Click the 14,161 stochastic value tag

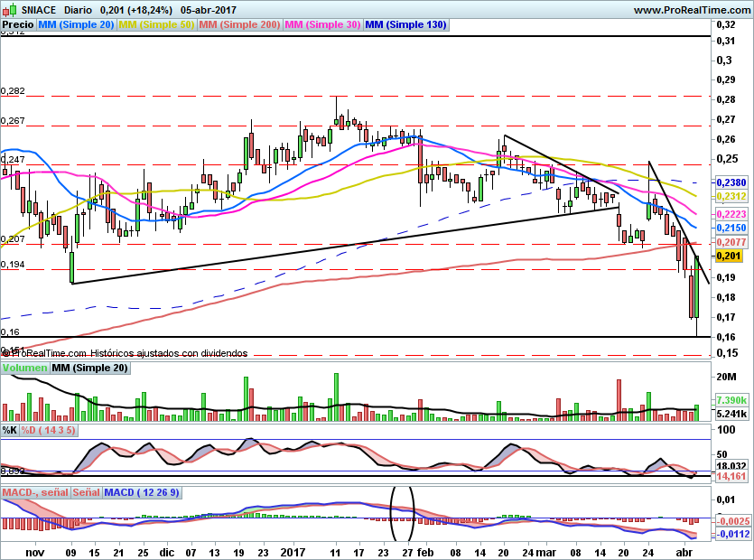[x=731, y=476]
